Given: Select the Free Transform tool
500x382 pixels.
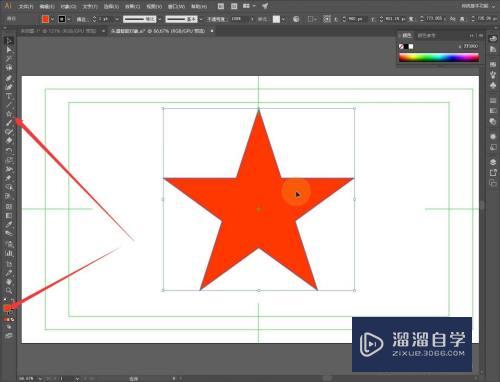Looking at the screenshot, I should point(9,178).
